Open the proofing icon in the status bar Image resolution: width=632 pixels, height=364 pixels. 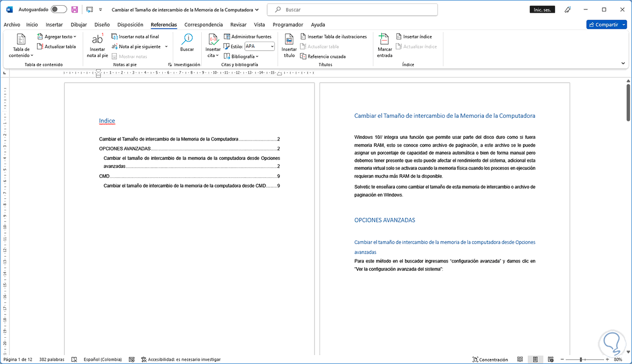74,359
